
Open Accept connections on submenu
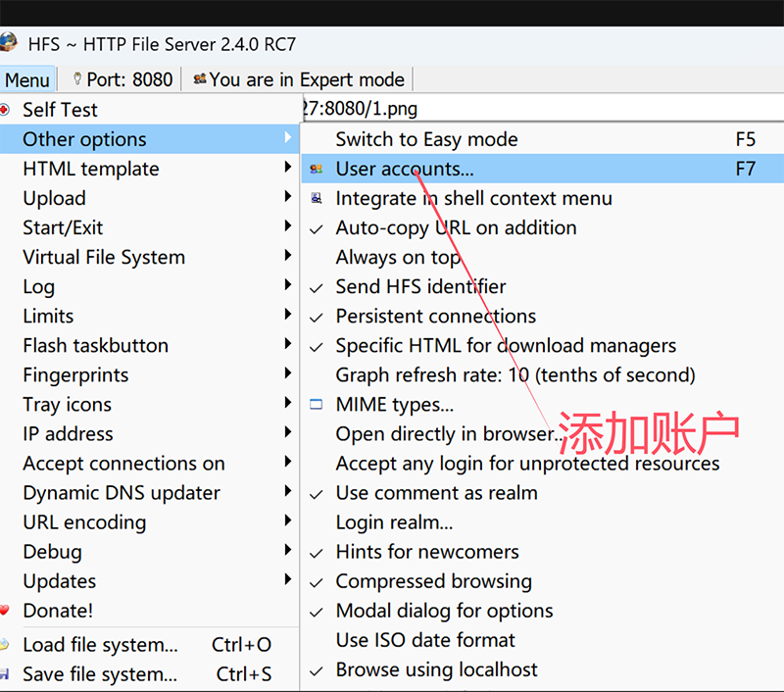coord(150,464)
